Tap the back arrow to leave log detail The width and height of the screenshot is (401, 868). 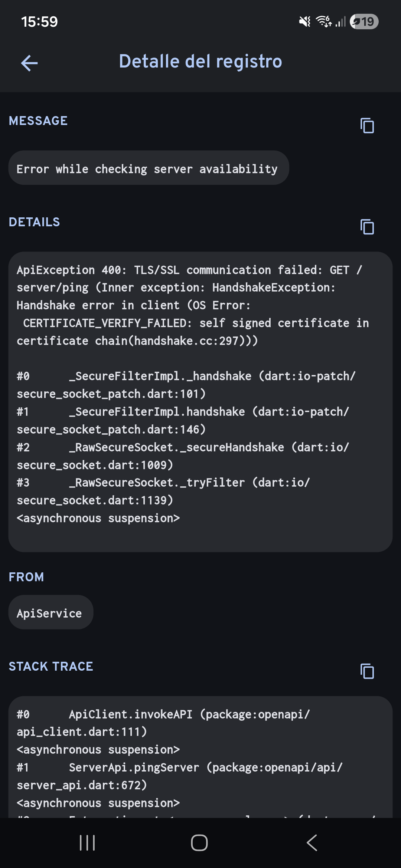click(x=30, y=62)
